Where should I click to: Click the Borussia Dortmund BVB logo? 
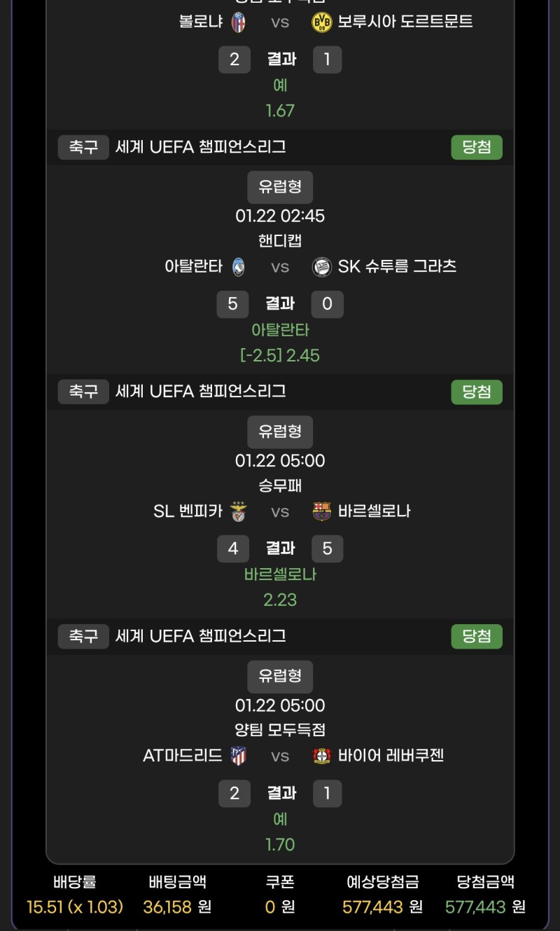tap(321, 22)
